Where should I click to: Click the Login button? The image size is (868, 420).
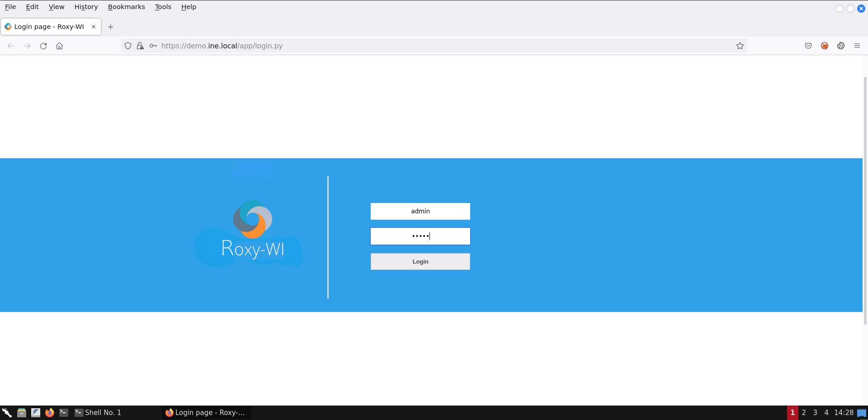(x=420, y=261)
